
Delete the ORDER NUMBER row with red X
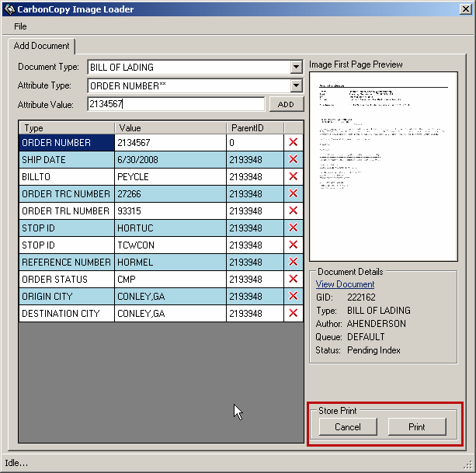pyautogui.click(x=293, y=143)
